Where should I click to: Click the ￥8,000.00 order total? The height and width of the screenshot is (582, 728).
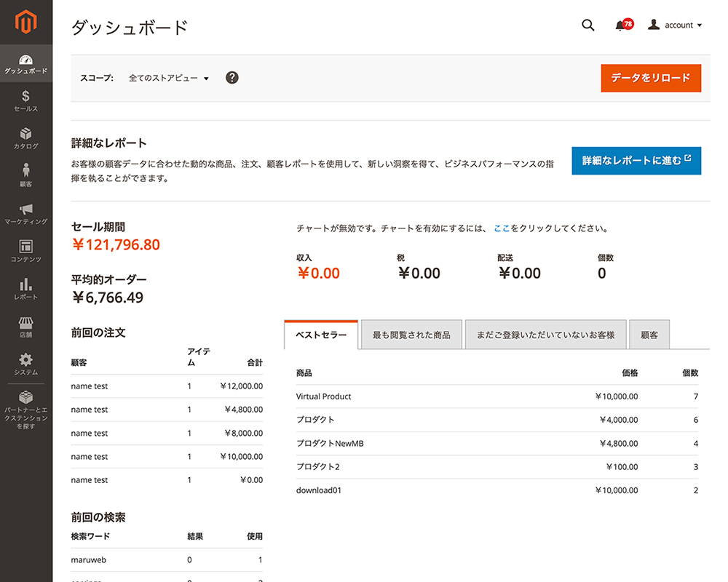point(243,433)
